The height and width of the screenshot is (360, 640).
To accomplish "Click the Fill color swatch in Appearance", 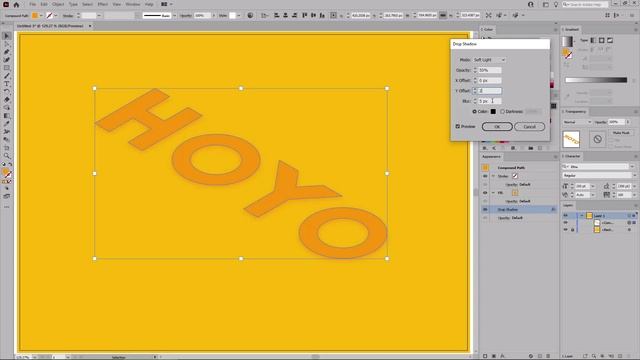I will (x=515, y=193).
